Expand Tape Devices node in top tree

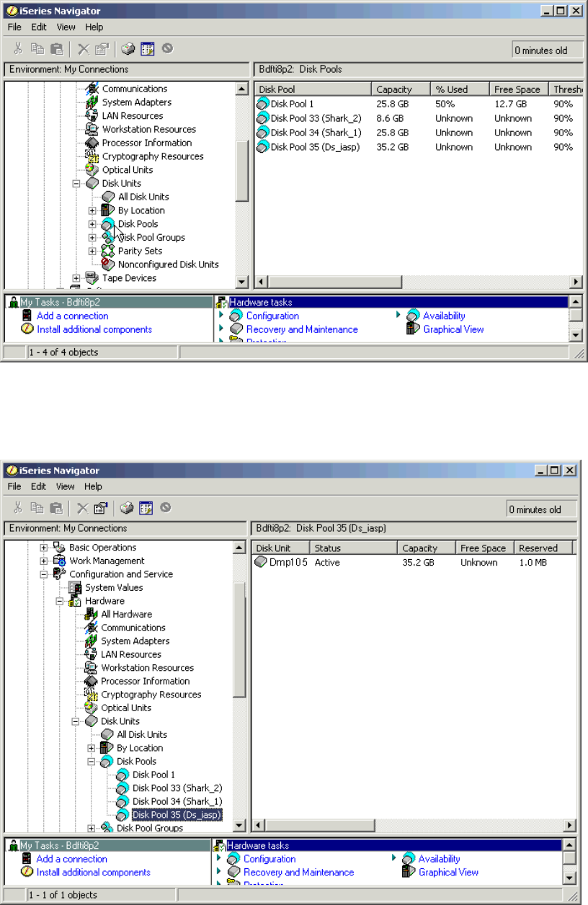pos(76,278)
